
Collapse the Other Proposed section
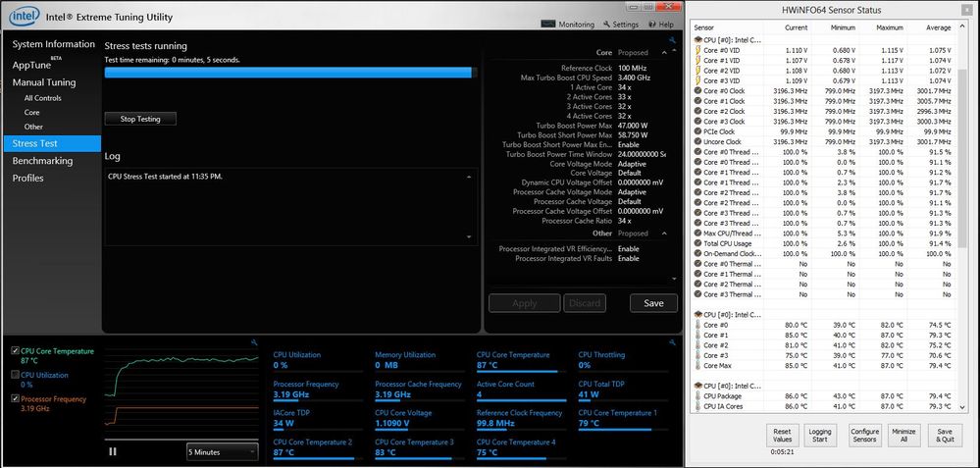664,234
